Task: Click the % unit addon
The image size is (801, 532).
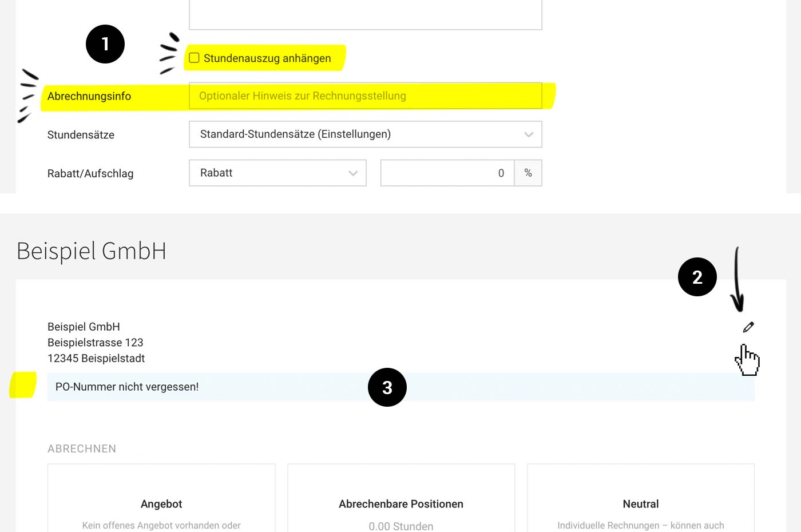Action: click(528, 173)
